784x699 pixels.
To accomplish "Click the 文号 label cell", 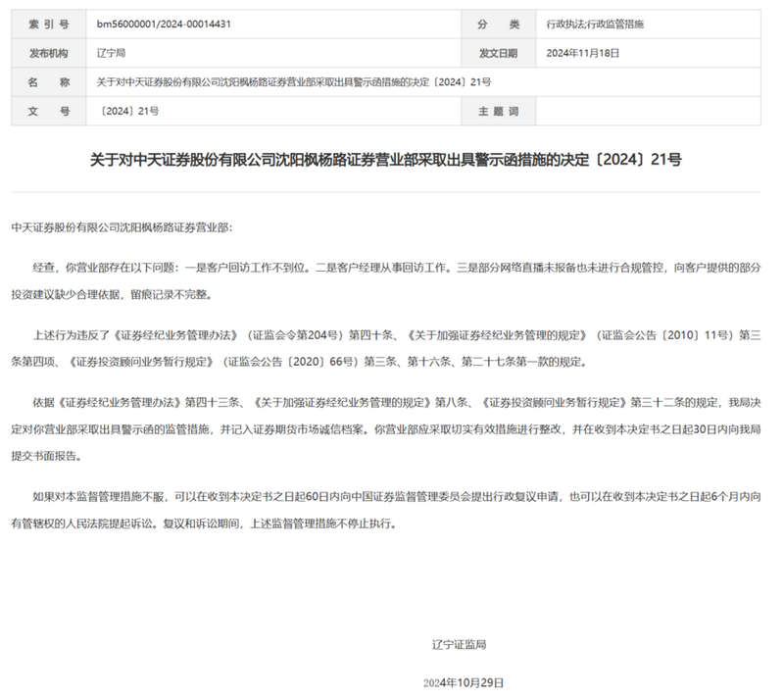I will 48,111.
